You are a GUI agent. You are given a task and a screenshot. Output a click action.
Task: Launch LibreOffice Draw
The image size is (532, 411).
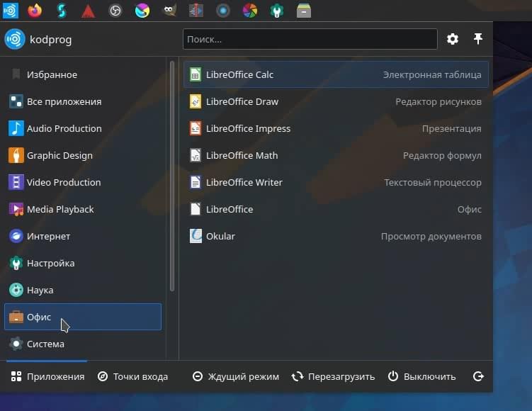click(336, 101)
